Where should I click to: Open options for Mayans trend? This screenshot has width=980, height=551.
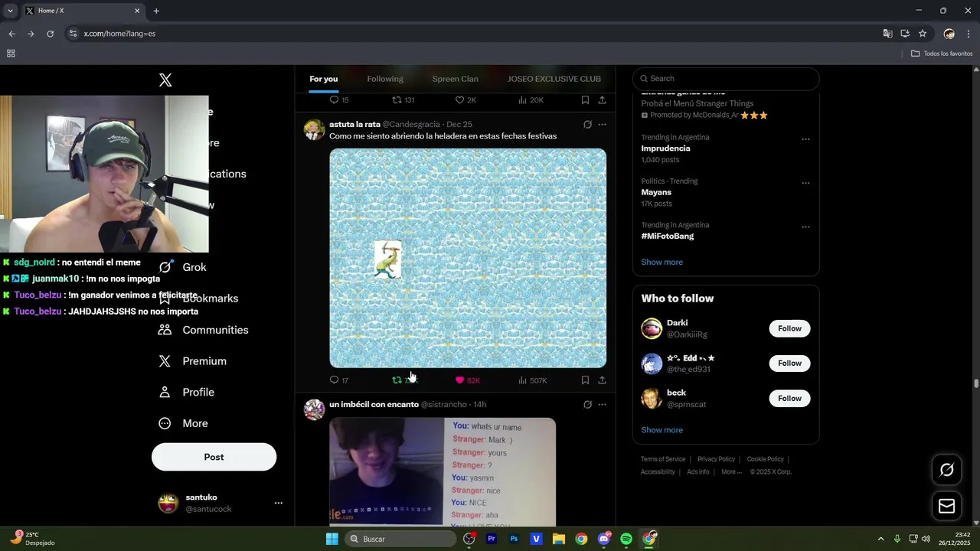[805, 183]
